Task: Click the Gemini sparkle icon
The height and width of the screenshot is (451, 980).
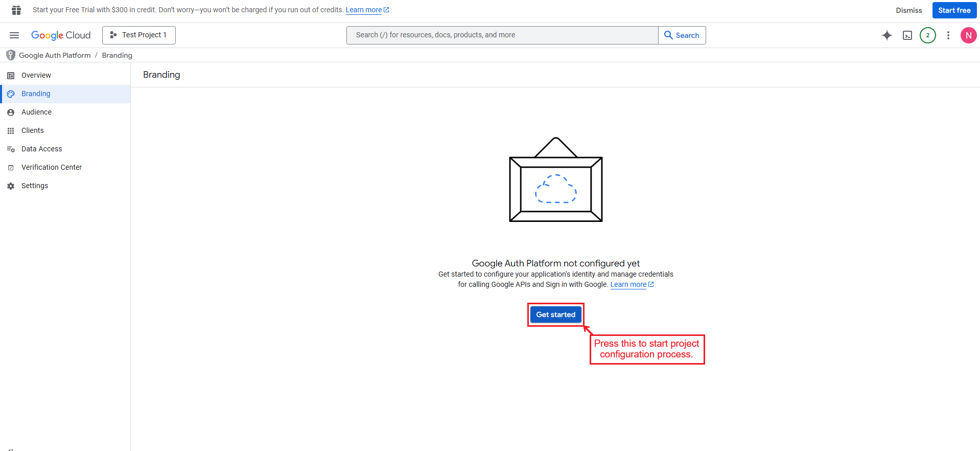Action: point(886,35)
